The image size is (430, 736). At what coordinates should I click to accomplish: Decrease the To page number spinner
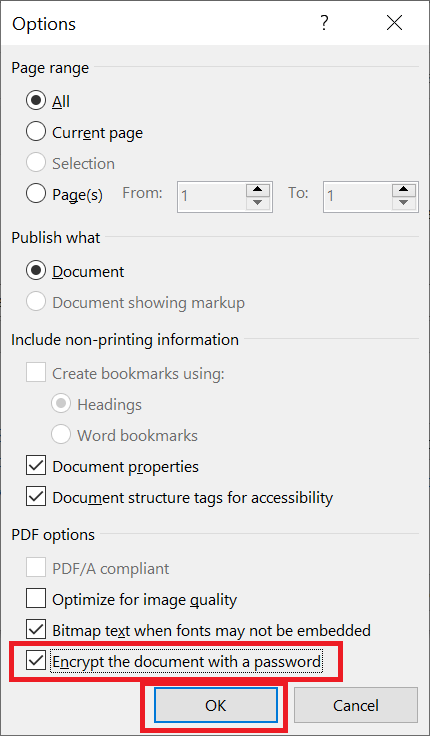(404, 203)
